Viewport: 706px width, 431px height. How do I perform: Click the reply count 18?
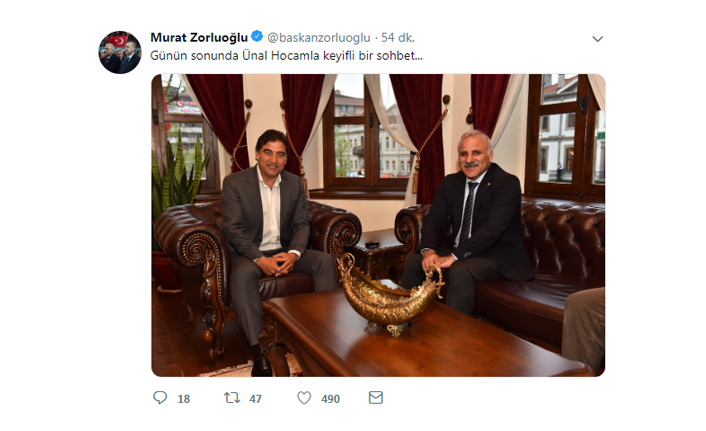click(184, 399)
